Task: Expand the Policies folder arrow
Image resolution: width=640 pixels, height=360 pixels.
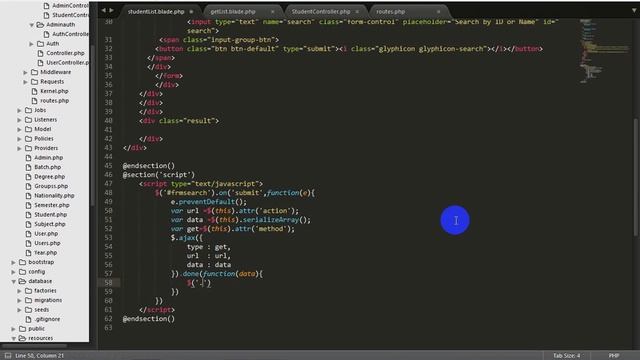Action: (19, 139)
